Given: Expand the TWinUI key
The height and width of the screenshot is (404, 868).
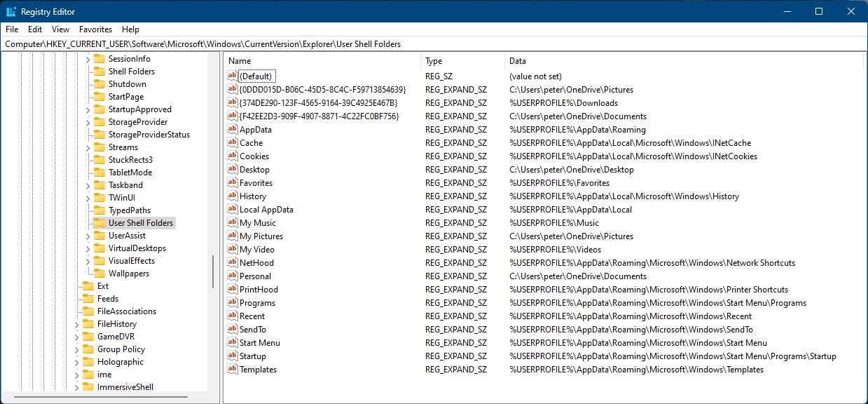Looking at the screenshot, I should [88, 198].
